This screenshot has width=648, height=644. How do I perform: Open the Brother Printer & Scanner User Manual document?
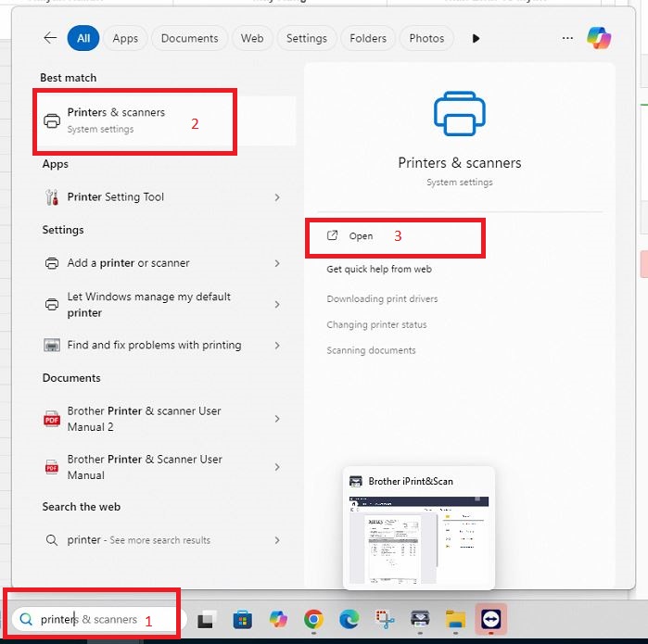tap(161, 467)
